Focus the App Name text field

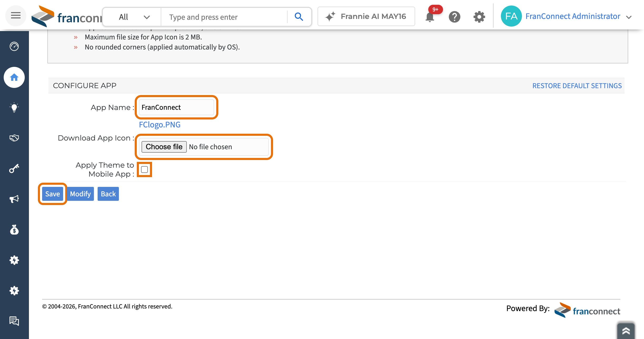point(177,107)
